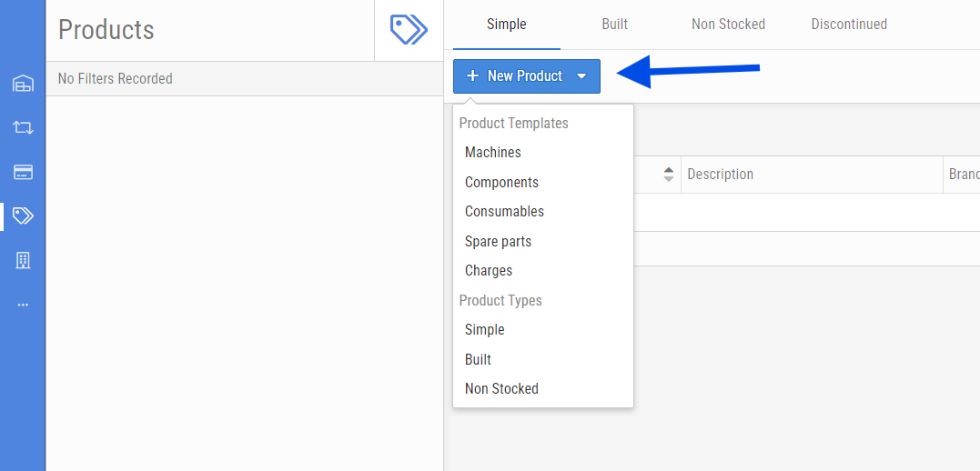Toggle the New Product dropdown arrow
Image resolution: width=980 pixels, height=471 pixels.
click(x=581, y=76)
